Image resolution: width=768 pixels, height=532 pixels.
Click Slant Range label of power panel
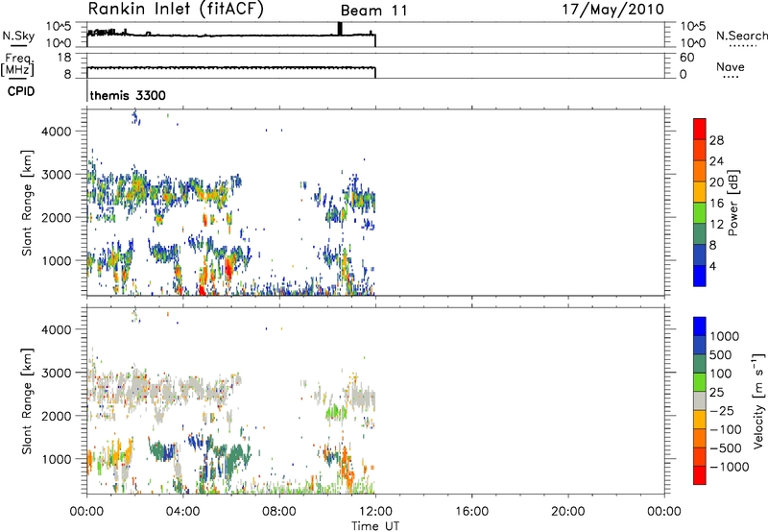[27, 203]
